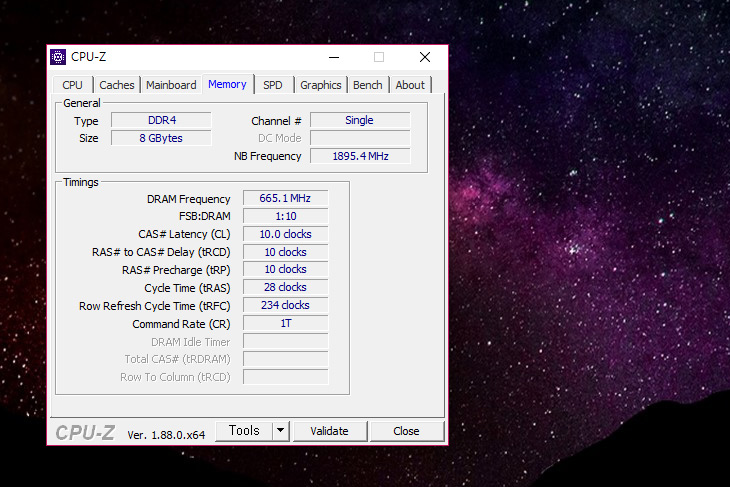The width and height of the screenshot is (730, 487).
Task: Click the Channel # label
Action: tap(277, 121)
